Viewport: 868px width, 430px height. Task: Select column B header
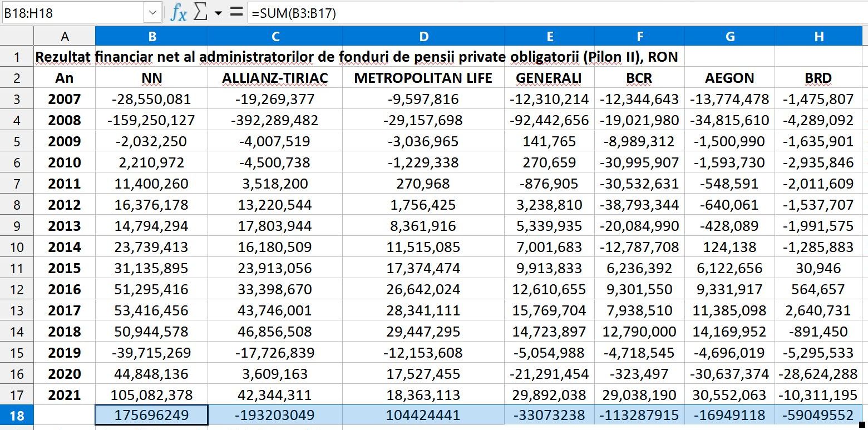pyautogui.click(x=152, y=36)
